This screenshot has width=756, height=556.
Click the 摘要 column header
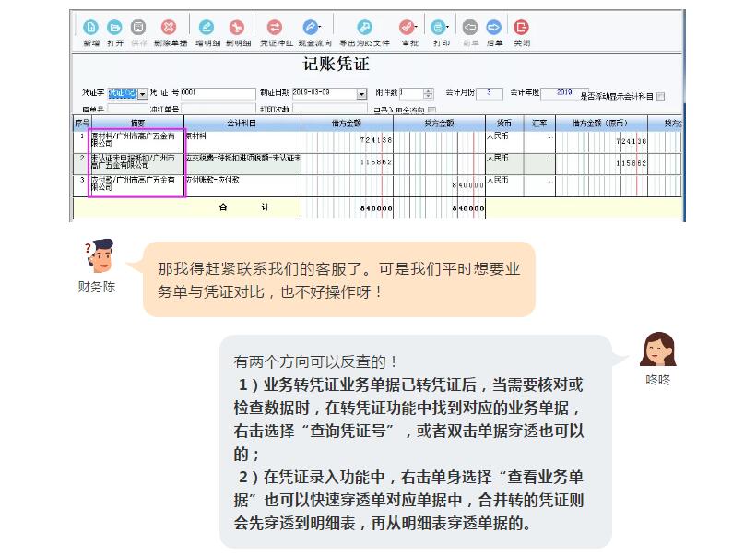coord(137,123)
